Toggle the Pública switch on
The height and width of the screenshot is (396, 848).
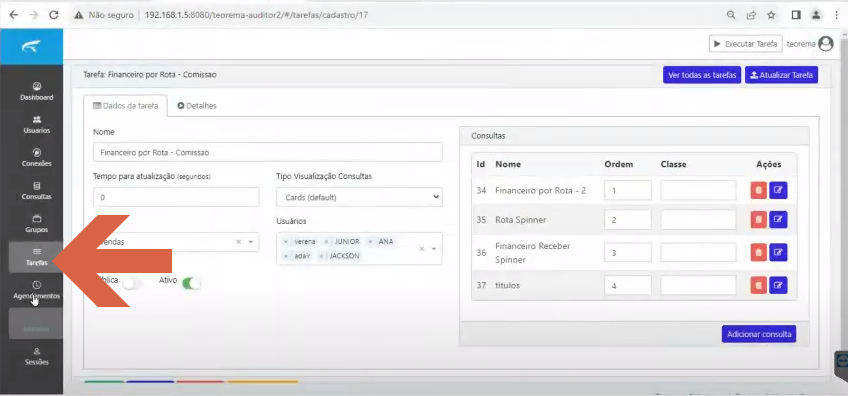(x=132, y=283)
